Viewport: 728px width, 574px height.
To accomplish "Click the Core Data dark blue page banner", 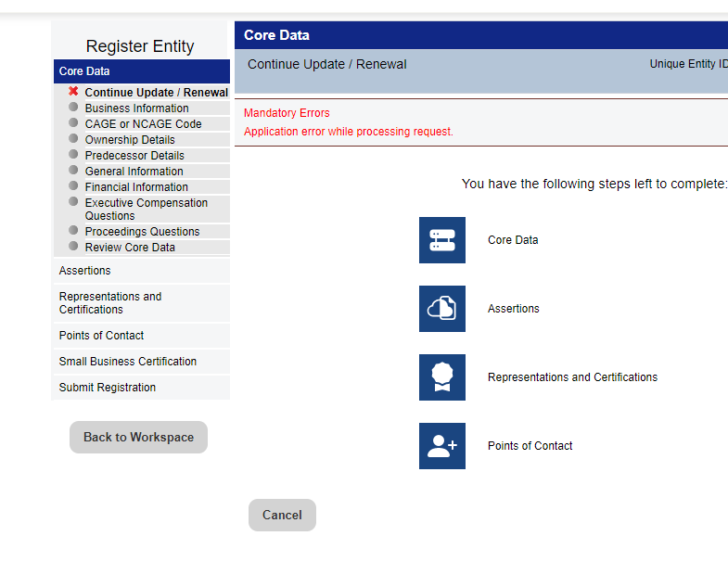I will pos(481,35).
